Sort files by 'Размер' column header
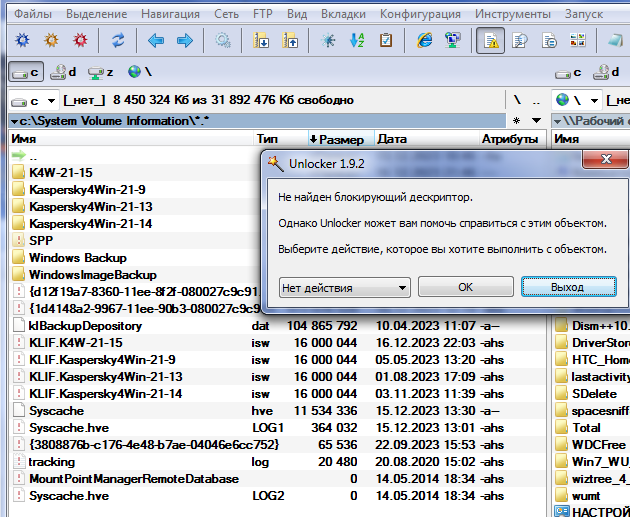The image size is (630, 517). point(340,139)
